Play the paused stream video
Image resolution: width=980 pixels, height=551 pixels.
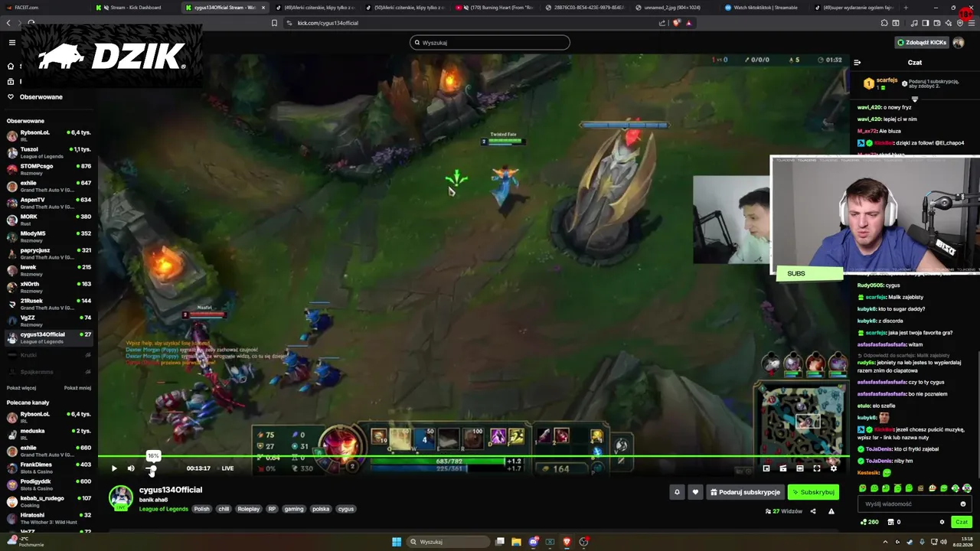coord(114,468)
